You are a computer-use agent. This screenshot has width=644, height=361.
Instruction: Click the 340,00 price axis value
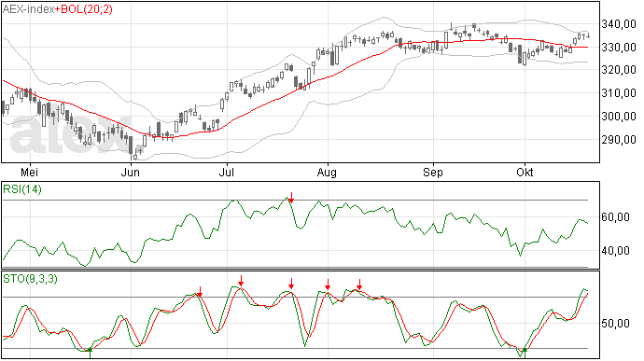tap(619, 24)
